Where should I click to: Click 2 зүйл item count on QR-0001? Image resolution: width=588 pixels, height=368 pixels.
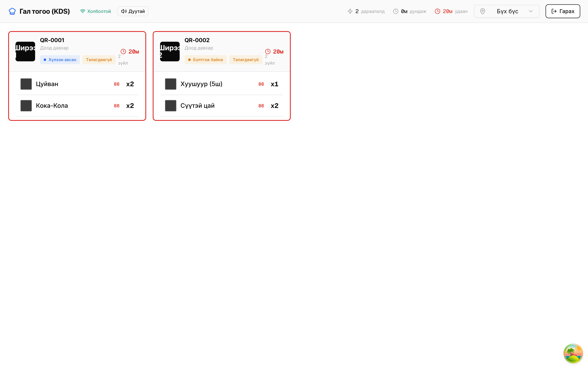click(123, 60)
